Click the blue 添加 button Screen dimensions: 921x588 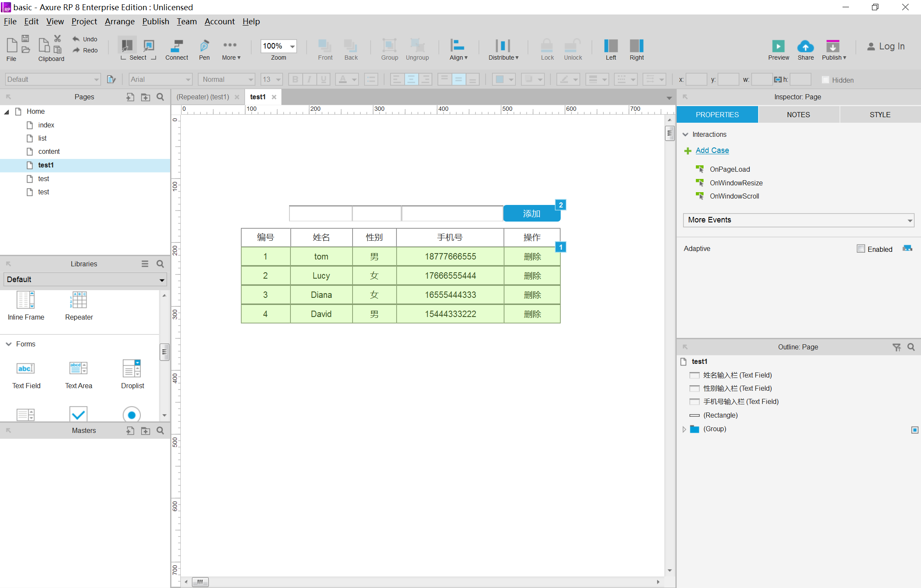(x=531, y=213)
